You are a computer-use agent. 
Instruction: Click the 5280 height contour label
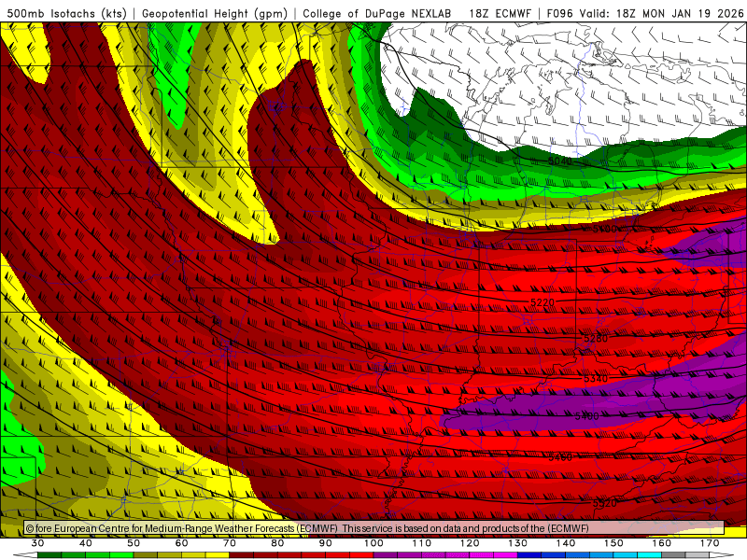[596, 339]
